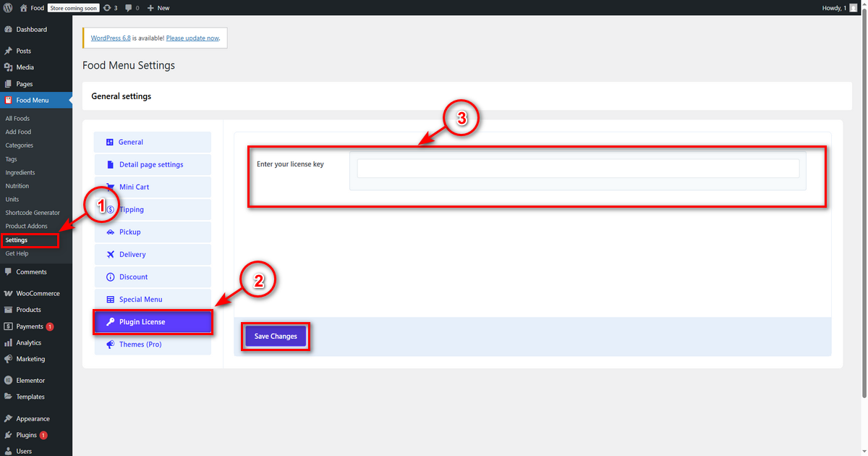Click the Please update now link

192,38
